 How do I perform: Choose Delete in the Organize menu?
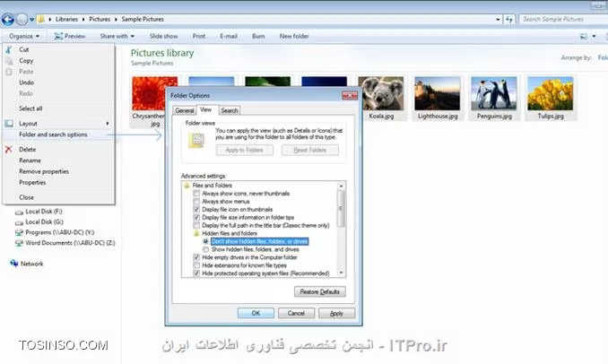(59, 149)
